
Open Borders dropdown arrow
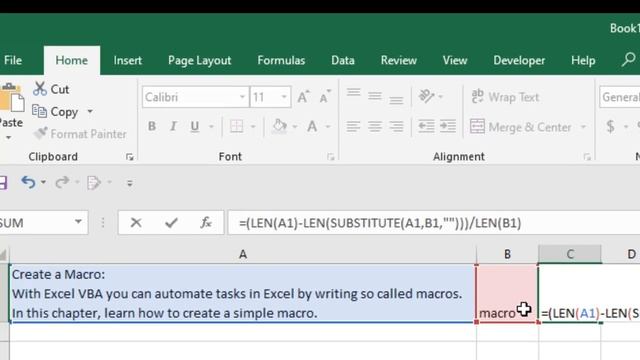pos(253,127)
